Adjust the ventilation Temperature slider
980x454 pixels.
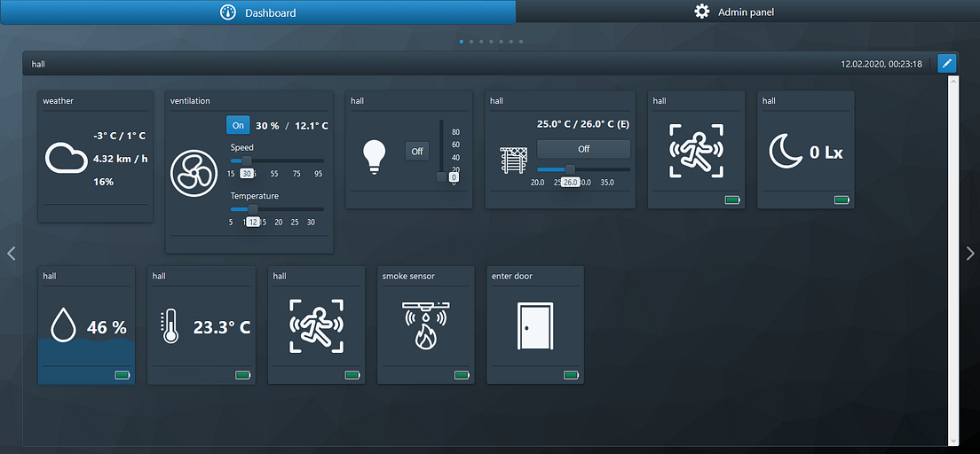277,209
